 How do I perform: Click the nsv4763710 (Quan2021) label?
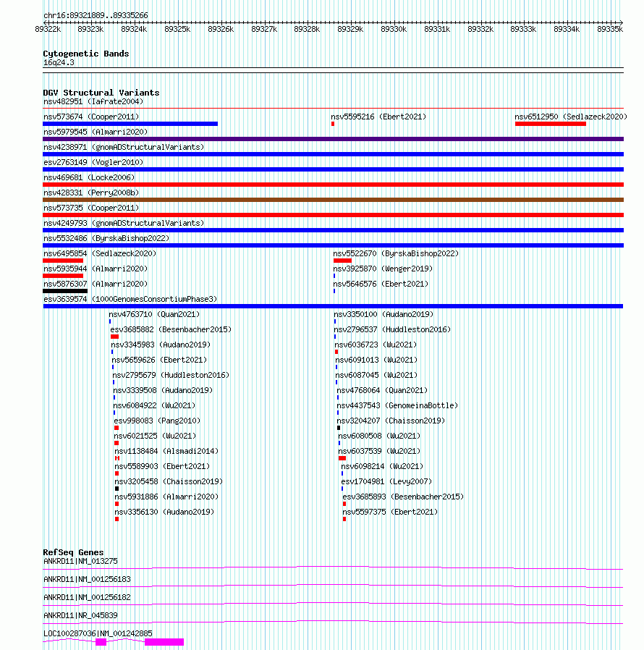coord(154,314)
